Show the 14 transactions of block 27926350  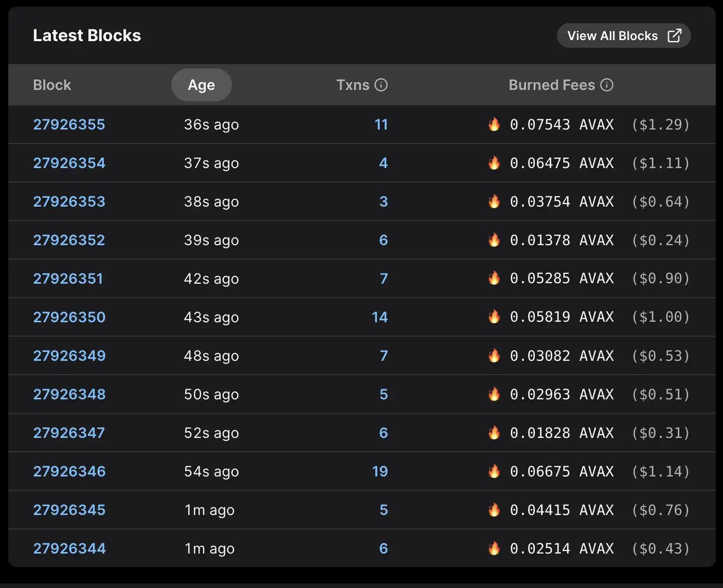point(379,317)
